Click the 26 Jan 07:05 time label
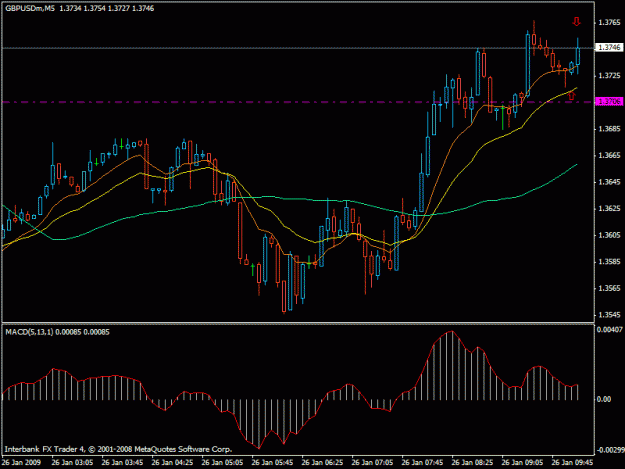 click(372, 462)
